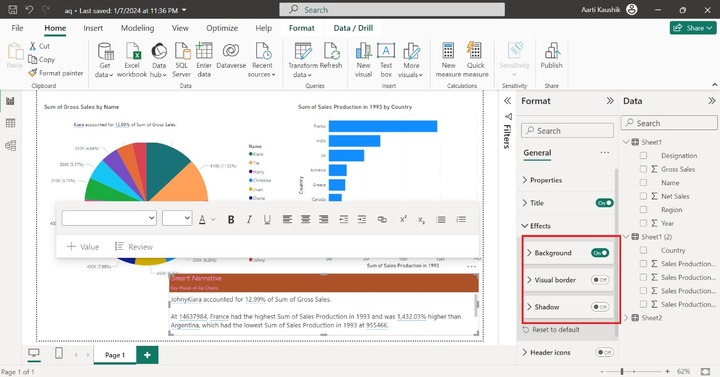This screenshot has height=377, width=720.
Task: Expand the Sheet2 table in Data pane
Action: pyautogui.click(x=627, y=317)
